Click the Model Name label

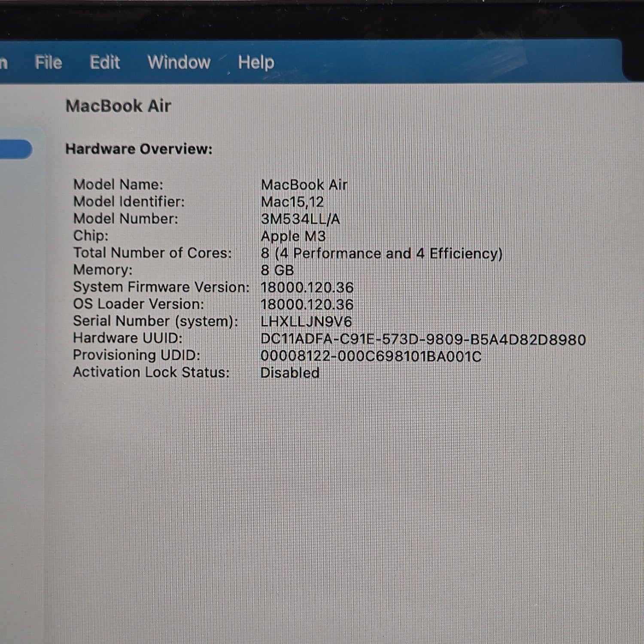[118, 185]
